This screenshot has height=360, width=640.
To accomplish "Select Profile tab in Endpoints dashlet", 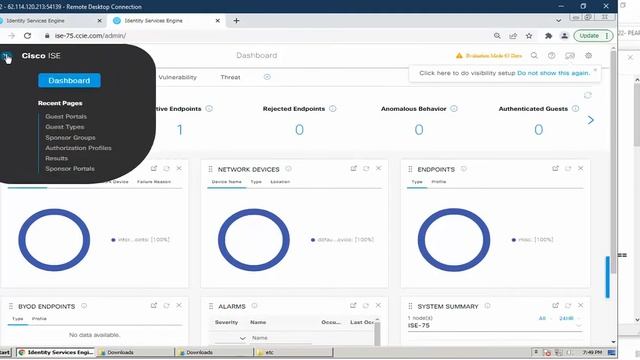I will point(439,182).
